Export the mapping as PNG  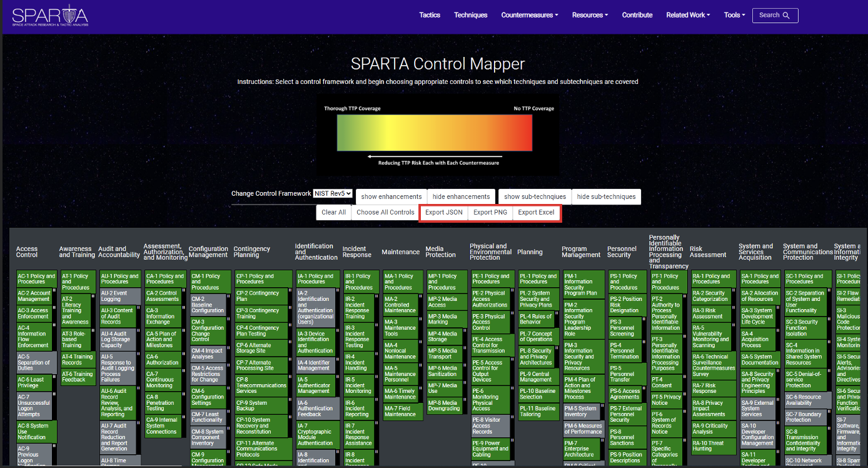[490, 212]
